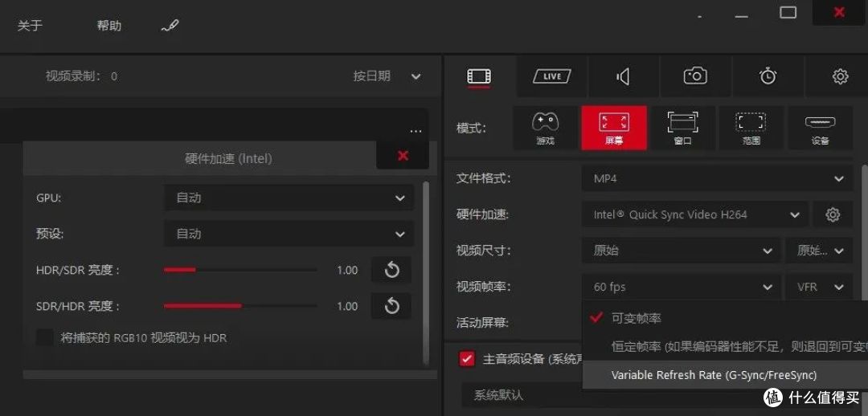Image resolution: width=868 pixels, height=416 pixels.
Task: Click the brush icon in top menu
Action: click(x=170, y=26)
